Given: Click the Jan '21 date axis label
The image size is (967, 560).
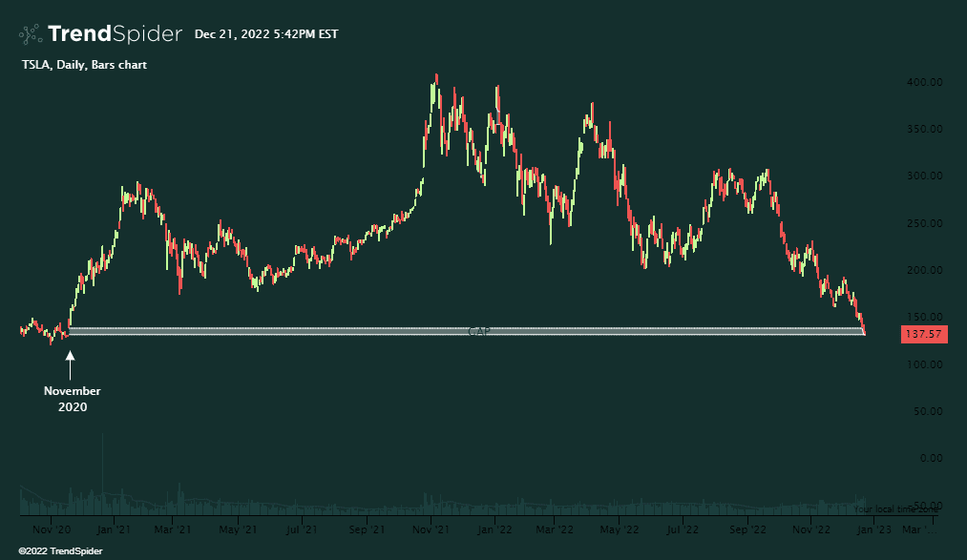Looking at the screenshot, I should [x=114, y=529].
